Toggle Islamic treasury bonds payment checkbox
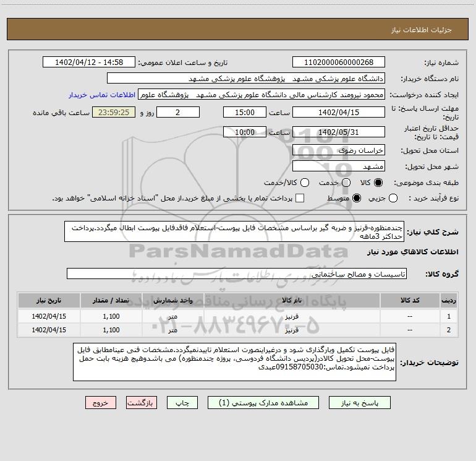 tap(300, 198)
